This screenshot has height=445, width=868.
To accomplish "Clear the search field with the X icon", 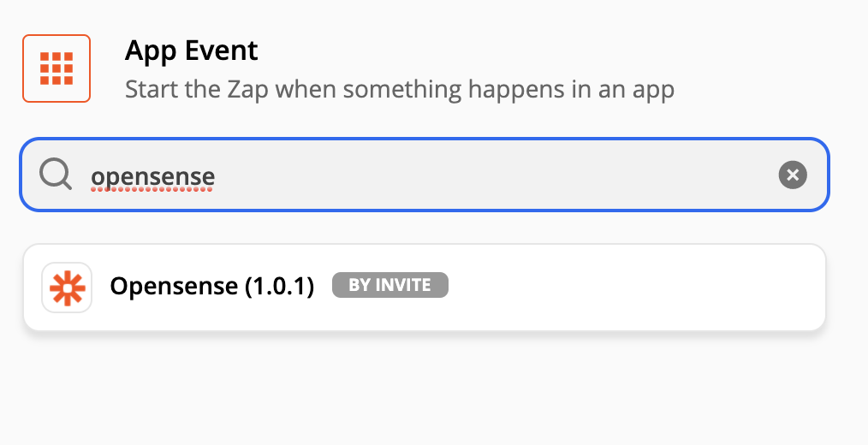I will [793, 175].
